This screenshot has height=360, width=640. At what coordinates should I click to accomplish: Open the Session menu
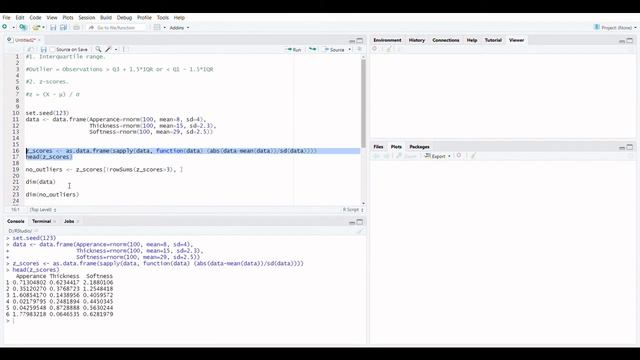coord(87,18)
